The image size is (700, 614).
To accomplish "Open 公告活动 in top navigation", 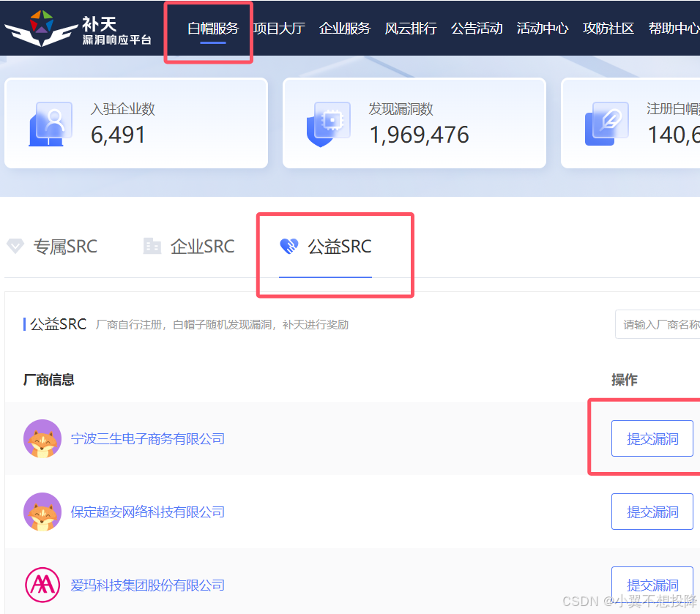I will click(x=477, y=29).
